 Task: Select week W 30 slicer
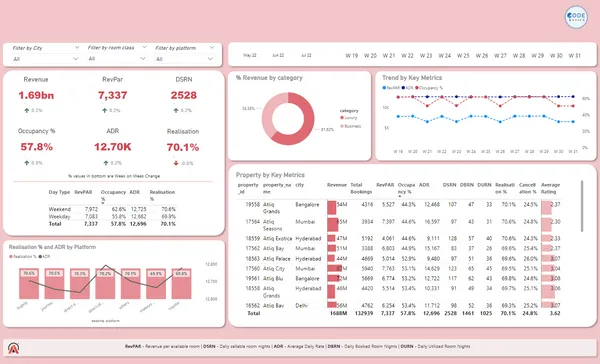pyautogui.click(x=556, y=55)
